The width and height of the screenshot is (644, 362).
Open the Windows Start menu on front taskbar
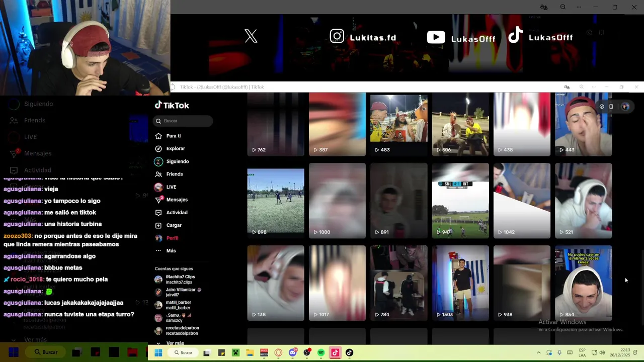158,352
